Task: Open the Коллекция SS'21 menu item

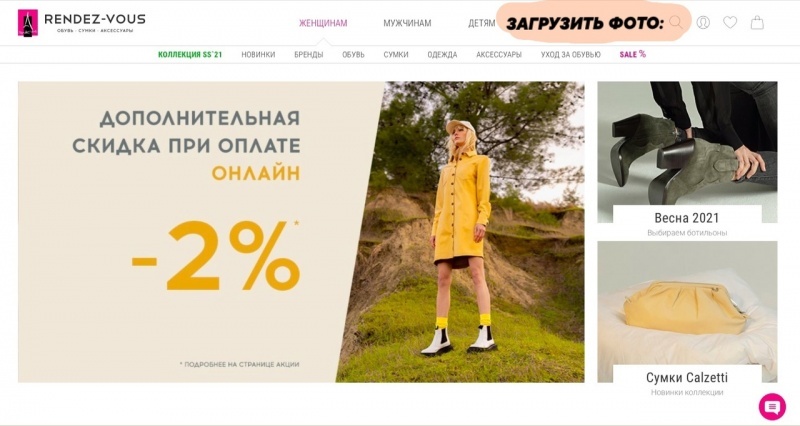Action: click(x=190, y=55)
